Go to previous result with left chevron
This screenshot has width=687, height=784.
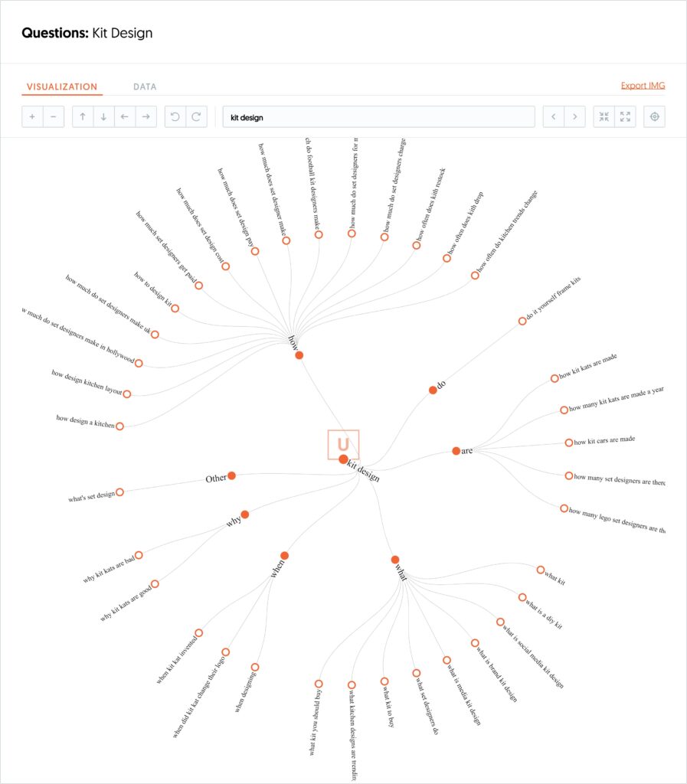[x=554, y=117]
